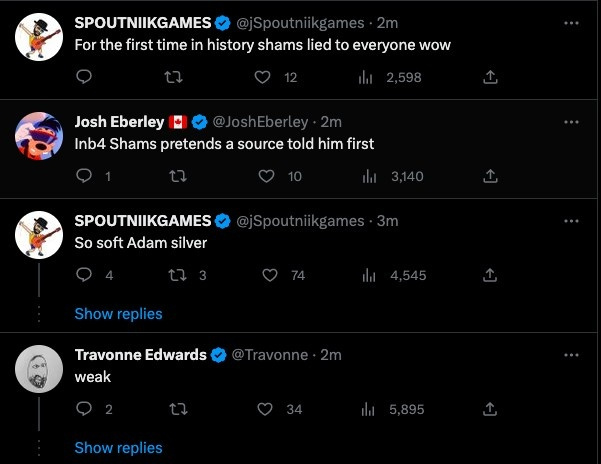Show replies under "So soft Adam silver"
Screen dimensions: 601x464
tap(118, 314)
